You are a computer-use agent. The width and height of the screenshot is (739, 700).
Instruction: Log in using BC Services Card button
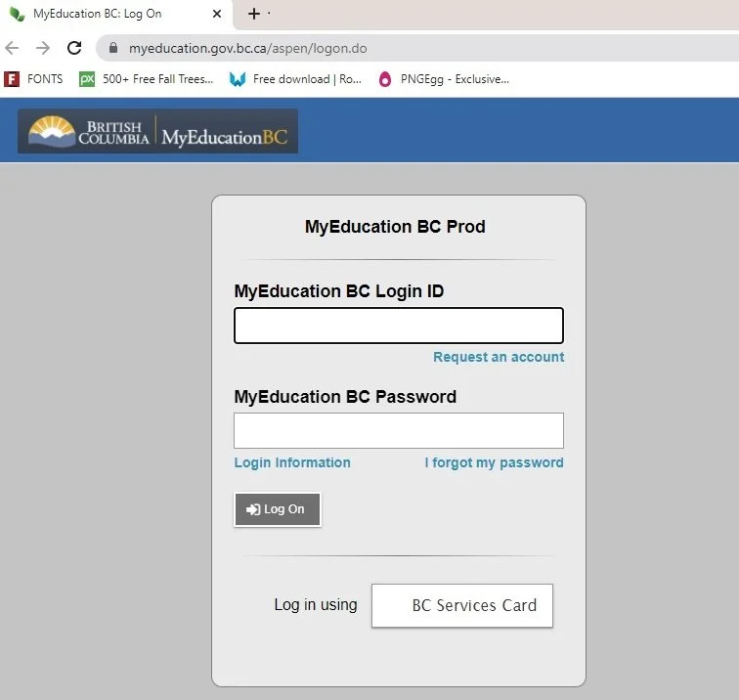tap(461, 606)
